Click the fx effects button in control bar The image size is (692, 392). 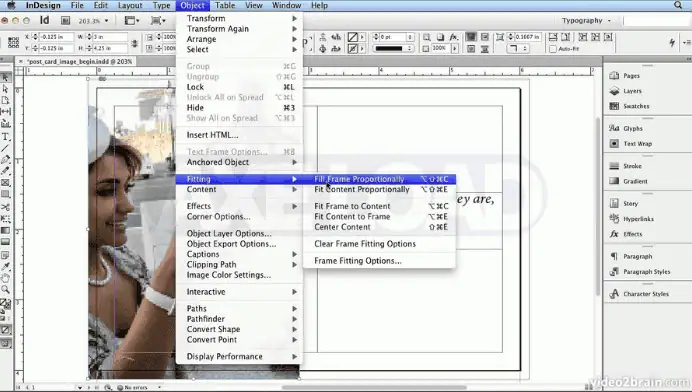point(453,37)
